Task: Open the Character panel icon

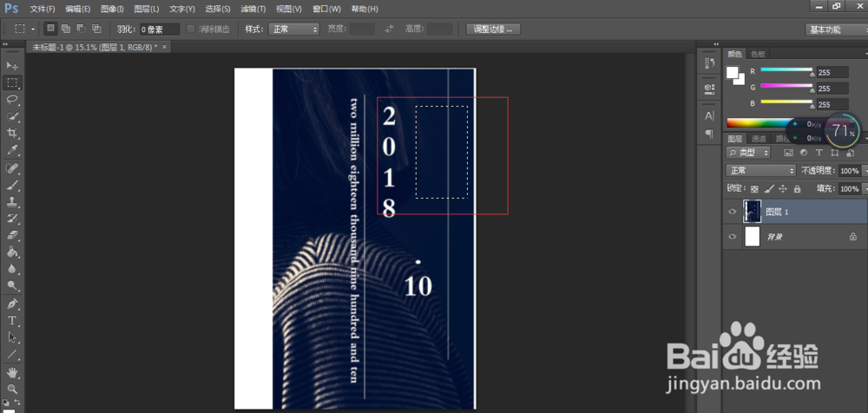Action: [x=709, y=116]
